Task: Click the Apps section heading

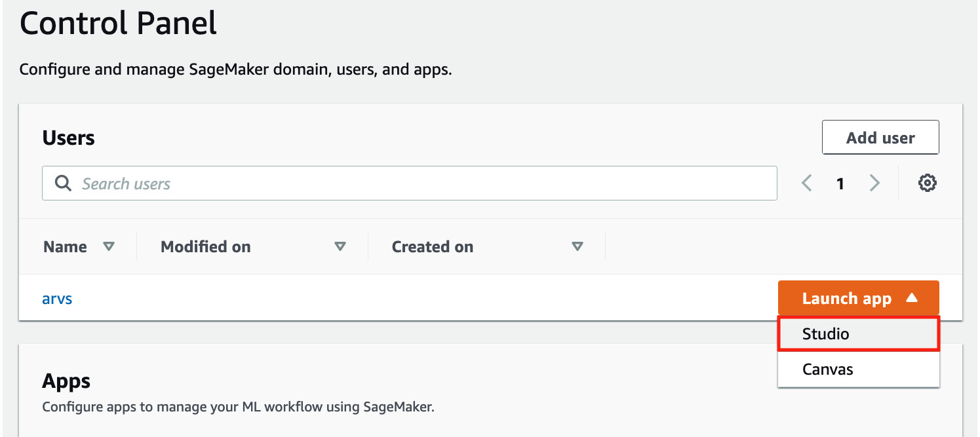Action: coord(66,381)
